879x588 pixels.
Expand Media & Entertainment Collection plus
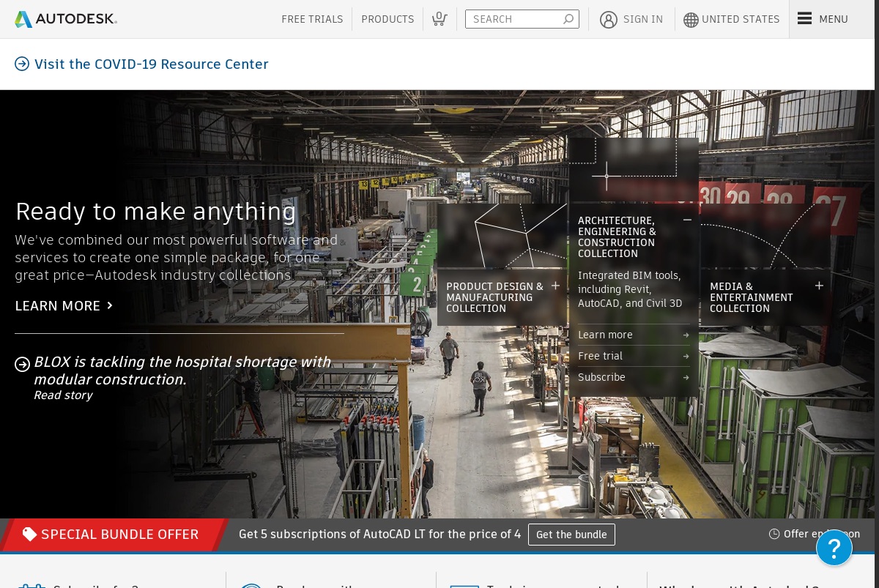coord(819,286)
